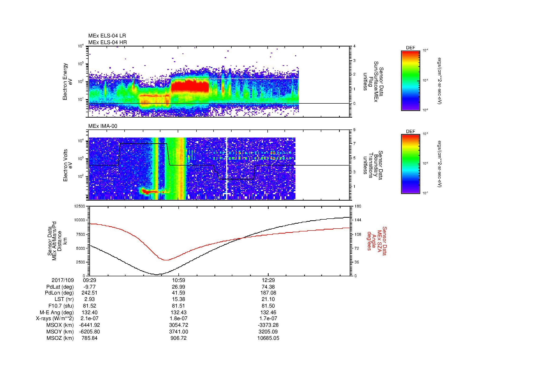Click the 'MSOY (km)' row label
Screen dimensions: 555x392
(x=60, y=332)
